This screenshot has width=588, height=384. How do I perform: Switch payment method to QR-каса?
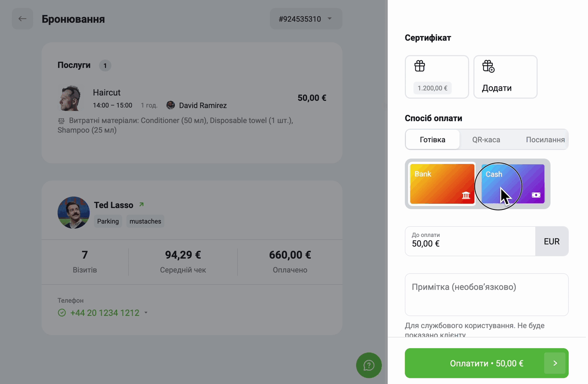(x=486, y=140)
